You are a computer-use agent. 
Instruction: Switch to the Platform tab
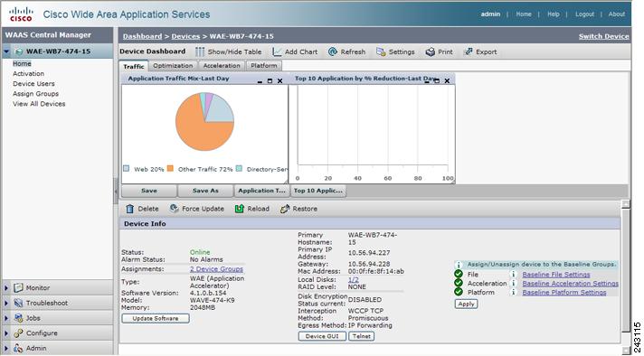click(264, 66)
